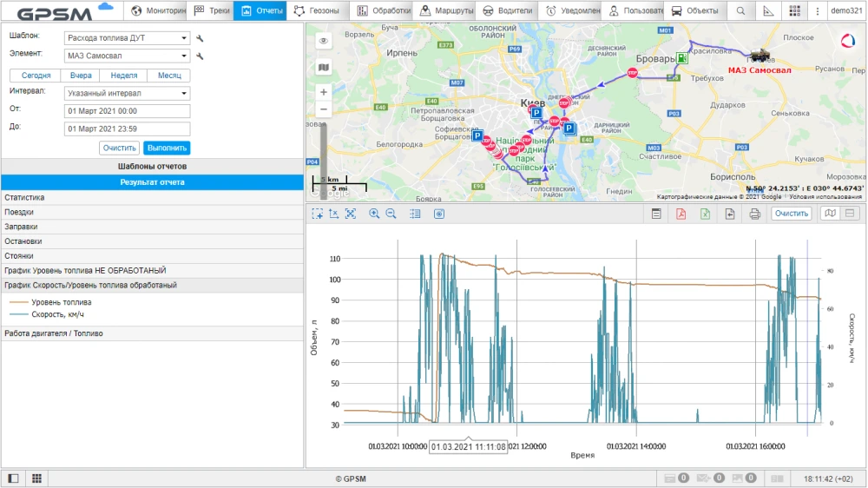Open the Геозоны tab
The height and width of the screenshot is (488, 868).
pyautogui.click(x=317, y=11)
